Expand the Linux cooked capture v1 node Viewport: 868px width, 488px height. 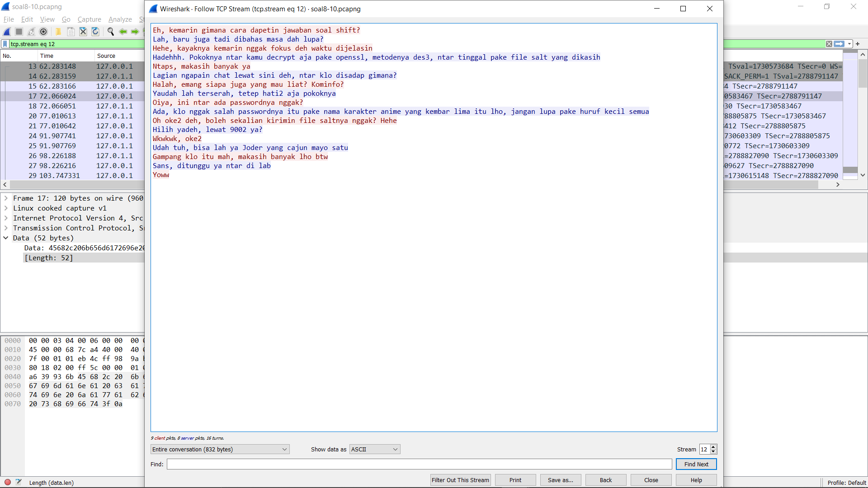click(x=6, y=208)
